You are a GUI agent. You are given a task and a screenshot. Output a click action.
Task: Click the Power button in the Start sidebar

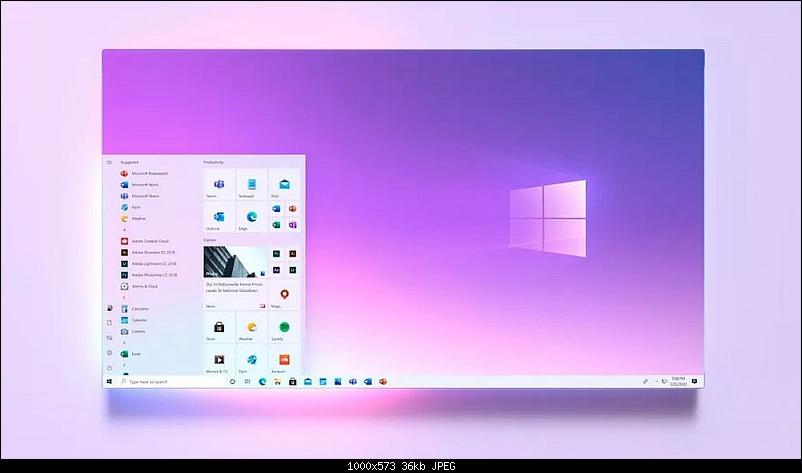109,368
